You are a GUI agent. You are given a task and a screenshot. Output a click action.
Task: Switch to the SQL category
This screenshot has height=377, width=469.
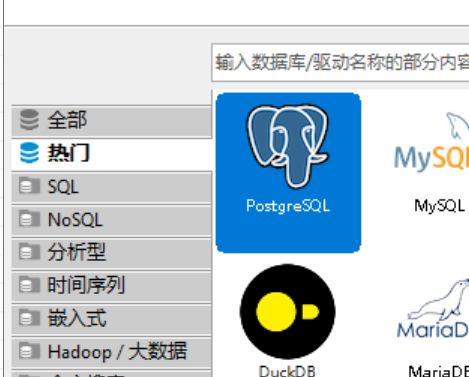click(x=112, y=187)
